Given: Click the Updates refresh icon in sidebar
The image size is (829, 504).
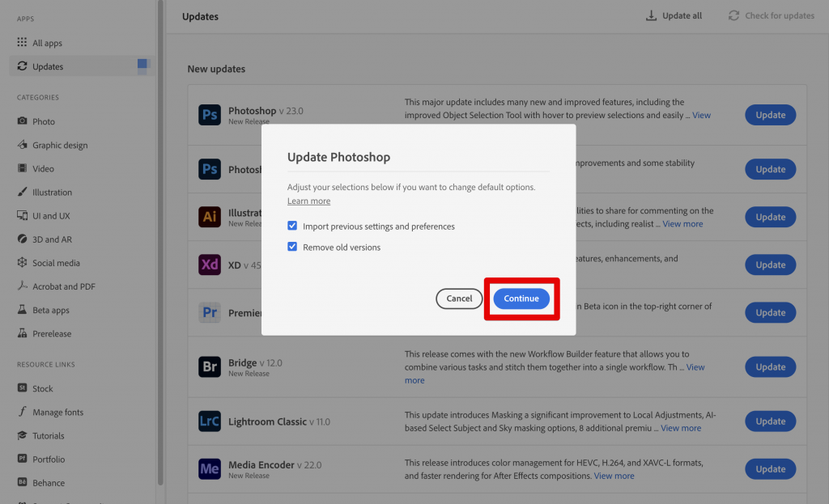Looking at the screenshot, I should tap(22, 66).
